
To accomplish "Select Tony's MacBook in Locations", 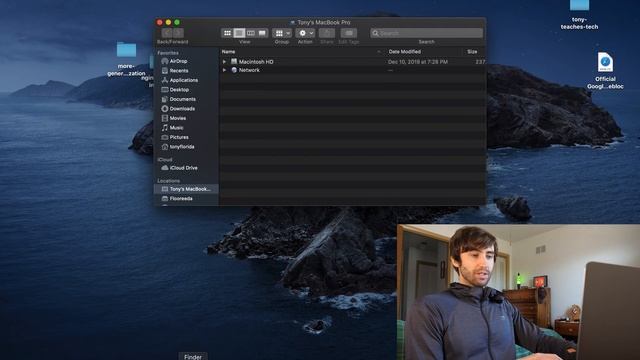I will click(186, 189).
